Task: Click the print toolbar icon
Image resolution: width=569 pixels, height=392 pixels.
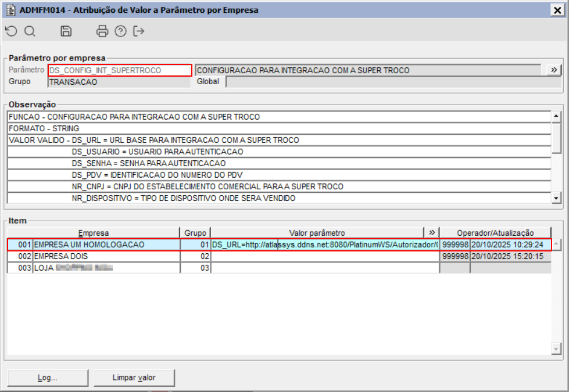Action: (x=102, y=31)
